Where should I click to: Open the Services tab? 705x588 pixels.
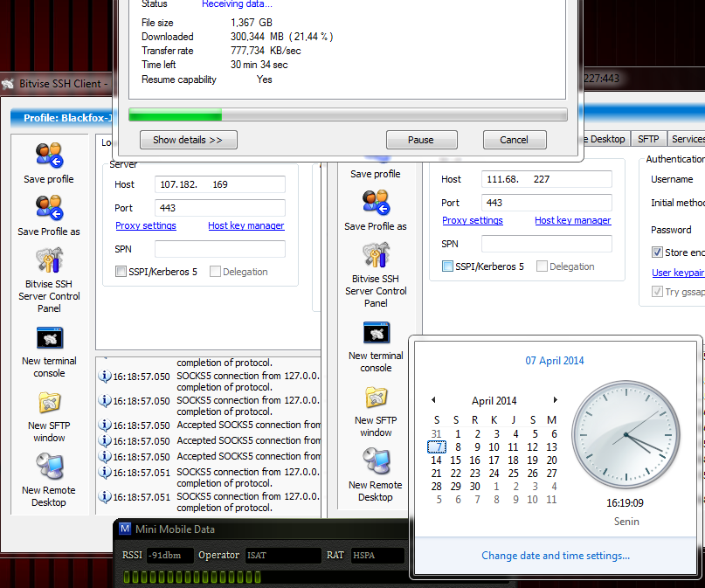[688, 138]
